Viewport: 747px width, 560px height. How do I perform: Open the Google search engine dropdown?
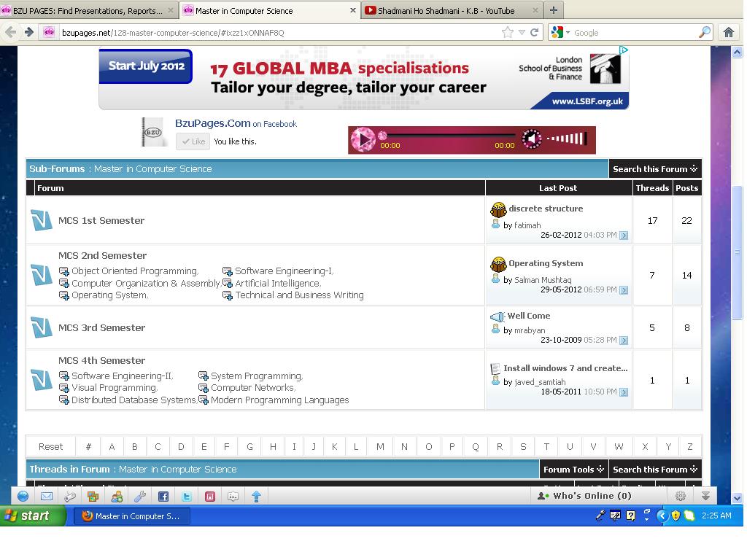pyautogui.click(x=558, y=32)
